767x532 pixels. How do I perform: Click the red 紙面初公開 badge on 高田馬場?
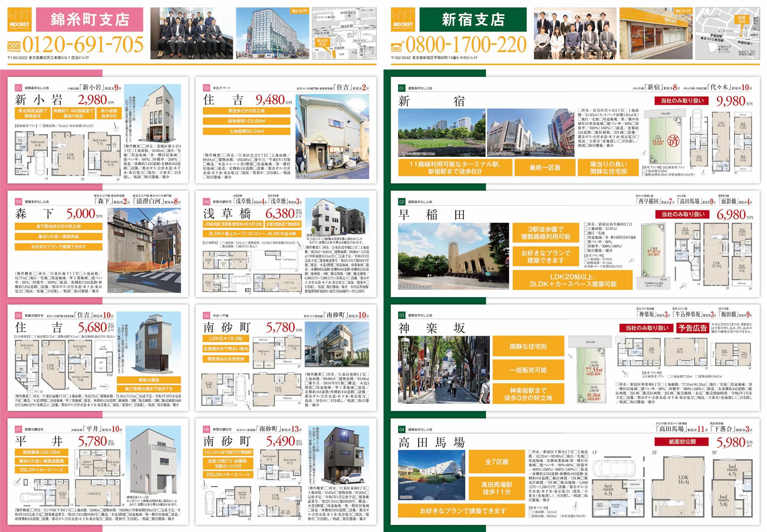[x=682, y=442]
